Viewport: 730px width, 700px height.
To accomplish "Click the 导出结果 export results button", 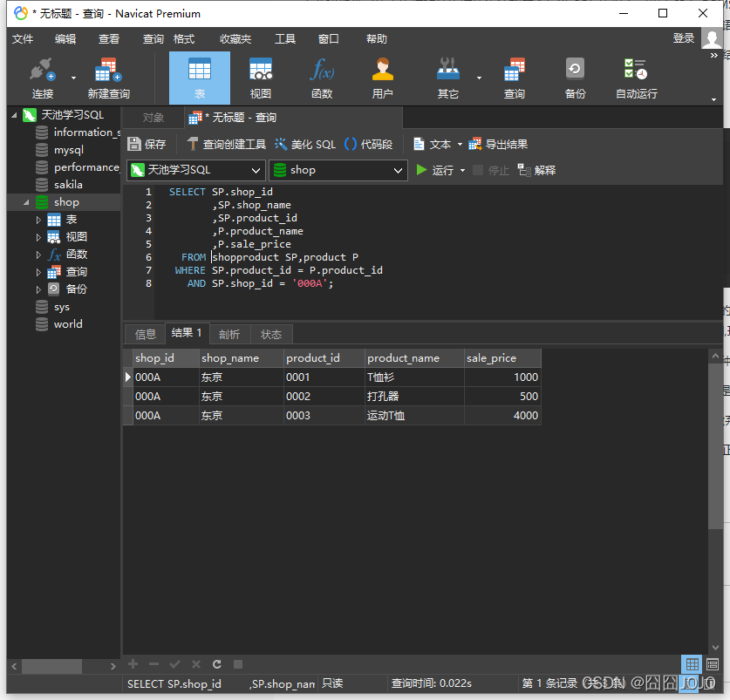I will click(x=498, y=145).
